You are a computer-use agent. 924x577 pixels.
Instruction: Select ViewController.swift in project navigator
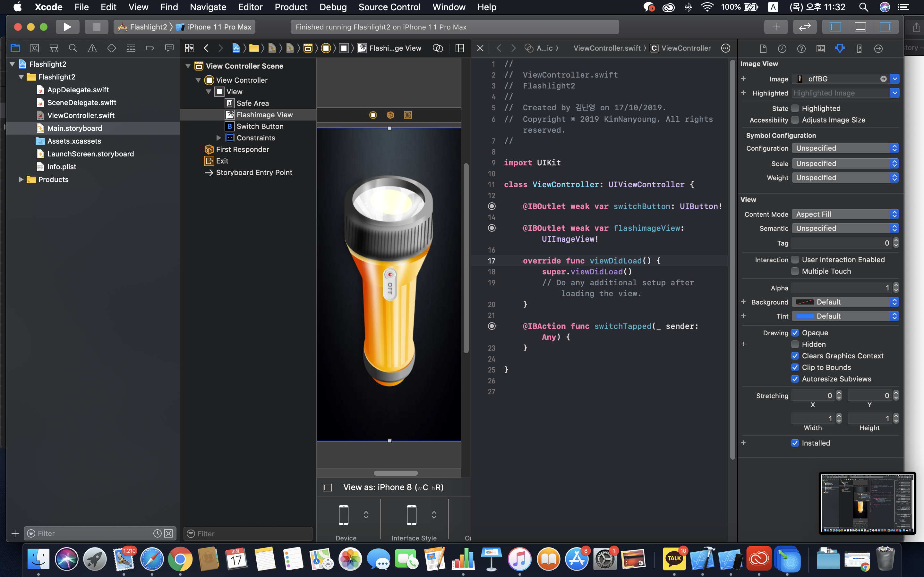click(x=81, y=115)
